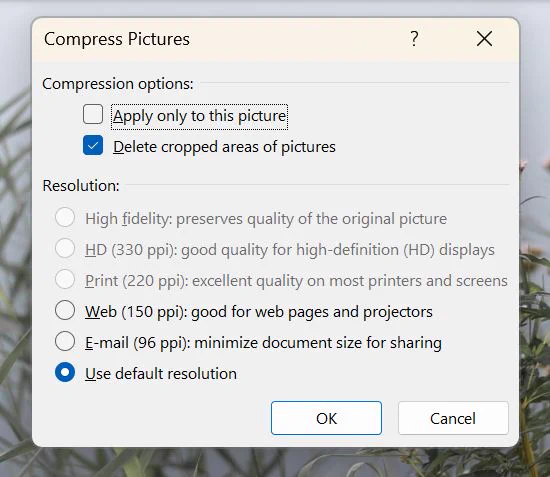Uncheck the Delete cropped areas of pictures box
Viewport: 550px width, 477px height.
tap(93, 145)
